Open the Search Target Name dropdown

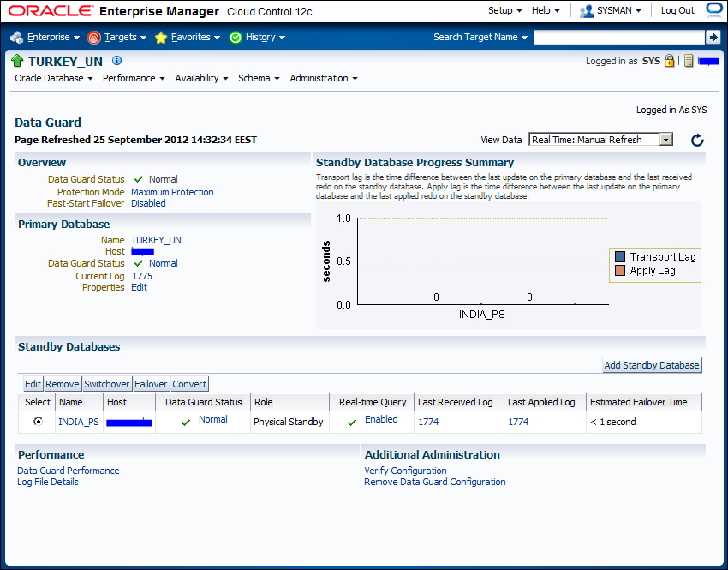[480, 37]
